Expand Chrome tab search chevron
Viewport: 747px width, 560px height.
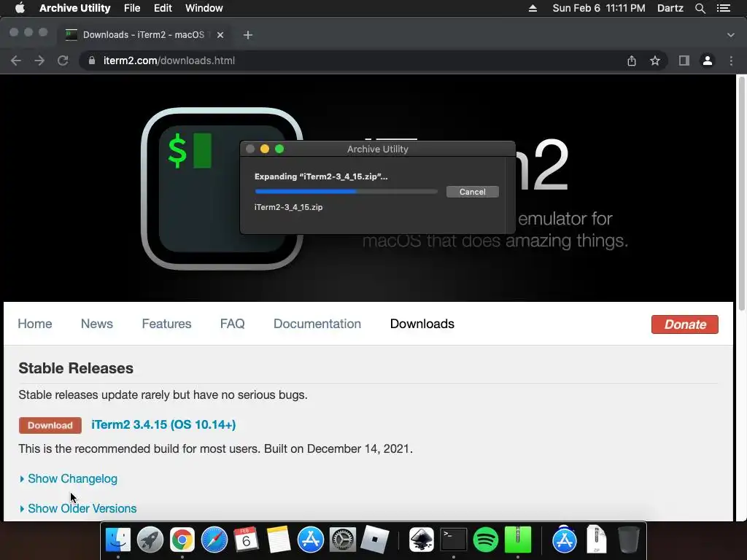click(x=731, y=35)
